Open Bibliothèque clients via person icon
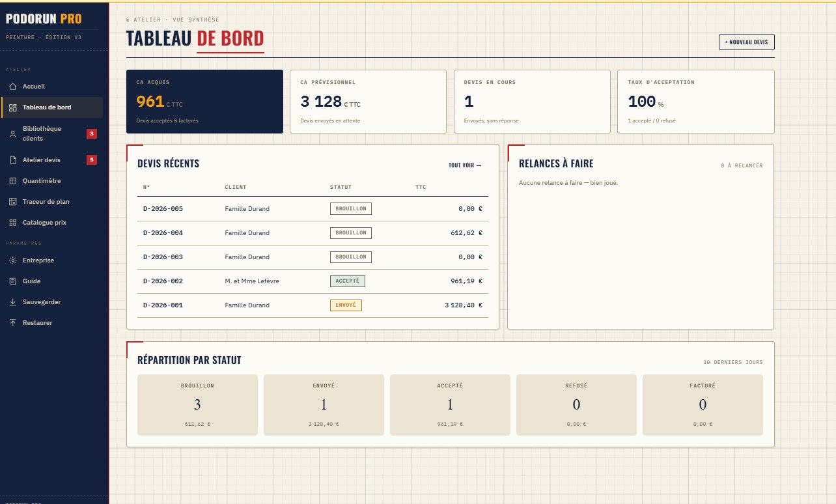836x504 pixels. [x=13, y=133]
